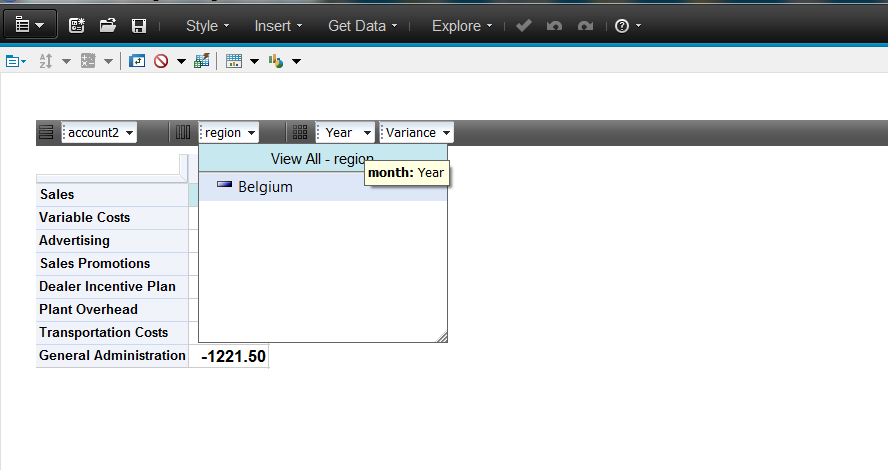Click the -1221.50 value cell
Screen dimensions: 888x470
point(229,356)
